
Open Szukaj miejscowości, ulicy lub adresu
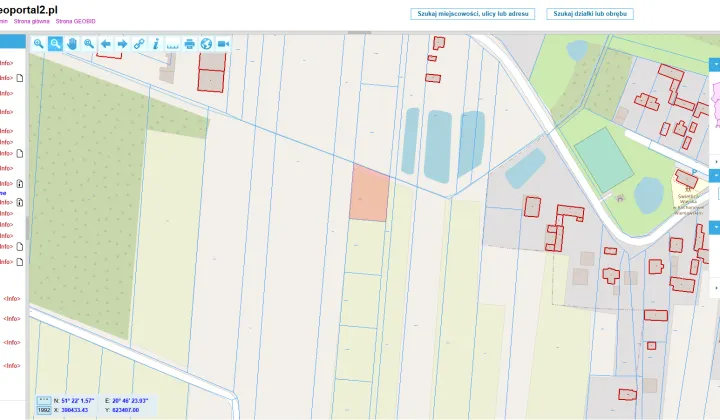(x=472, y=14)
